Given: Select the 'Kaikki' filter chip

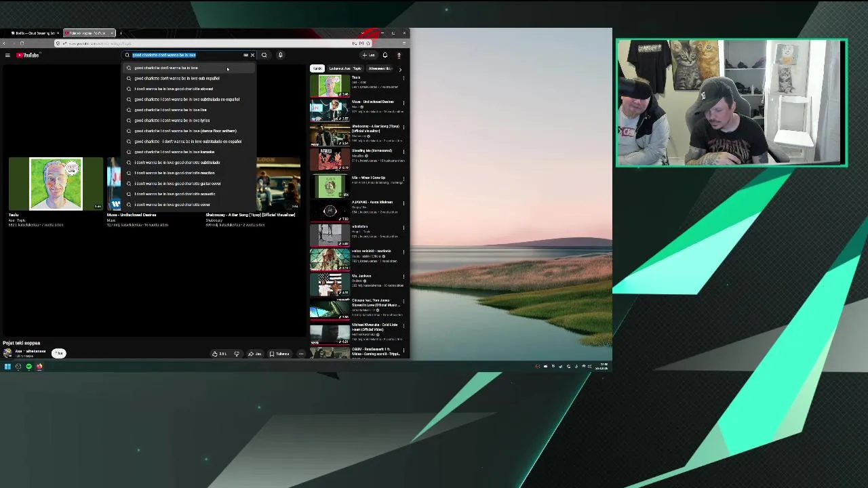Looking at the screenshot, I should pyautogui.click(x=317, y=68).
